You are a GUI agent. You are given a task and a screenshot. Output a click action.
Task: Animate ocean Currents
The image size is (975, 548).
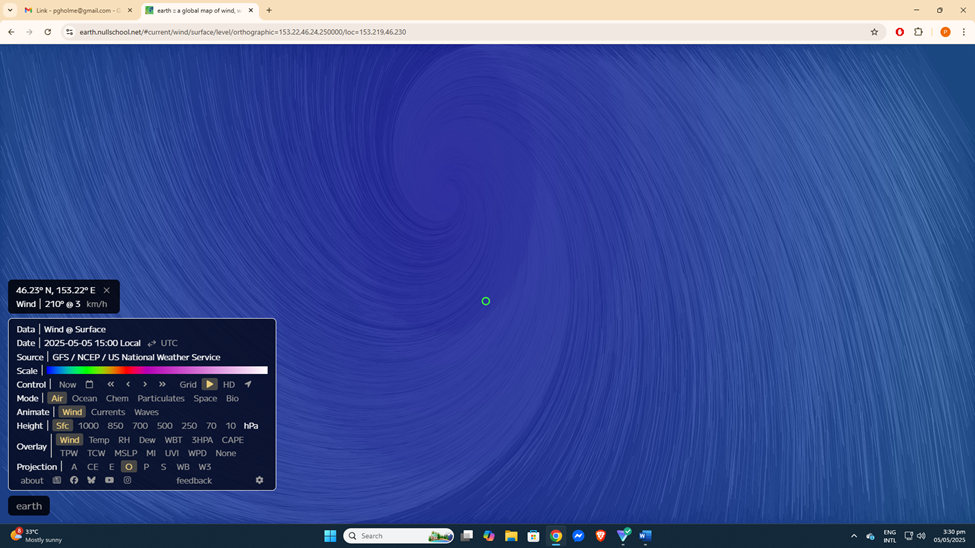108,412
